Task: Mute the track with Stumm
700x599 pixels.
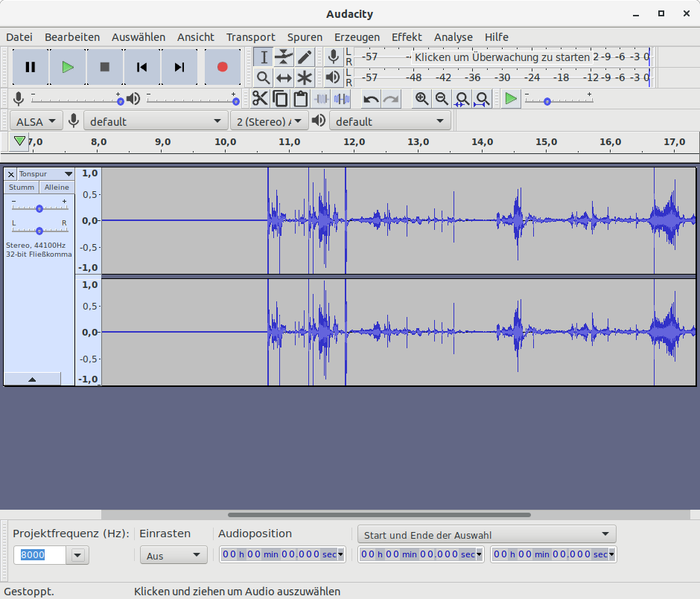Action: pyautogui.click(x=22, y=188)
